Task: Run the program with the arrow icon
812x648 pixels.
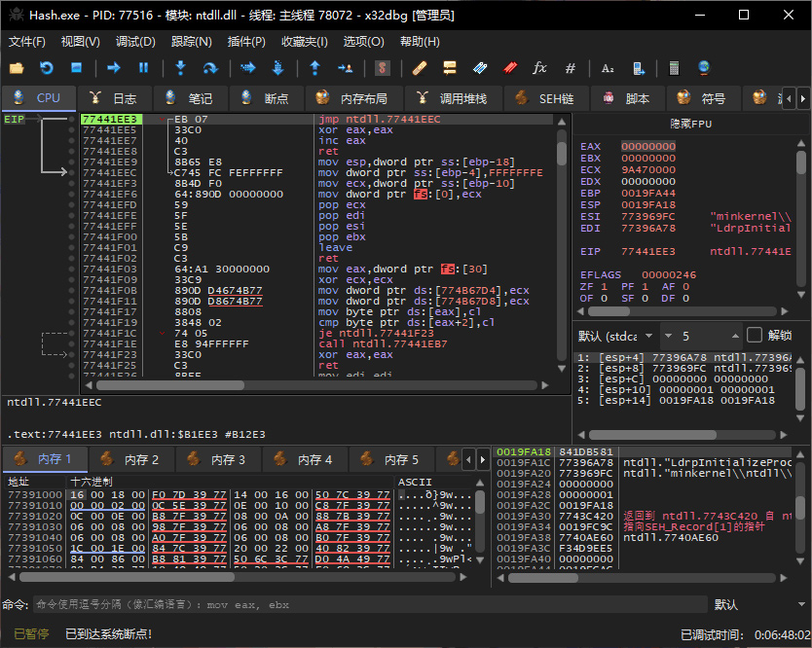Action: pyautogui.click(x=113, y=68)
